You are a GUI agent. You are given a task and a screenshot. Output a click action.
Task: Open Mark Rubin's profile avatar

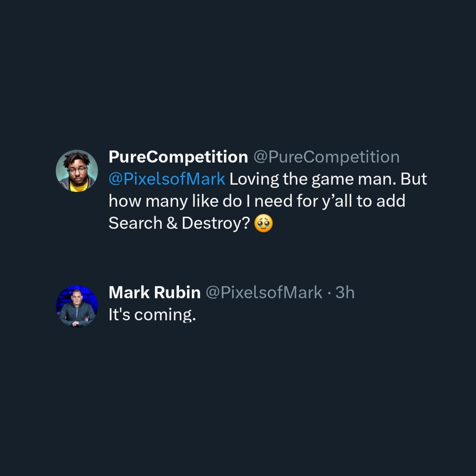(x=77, y=306)
